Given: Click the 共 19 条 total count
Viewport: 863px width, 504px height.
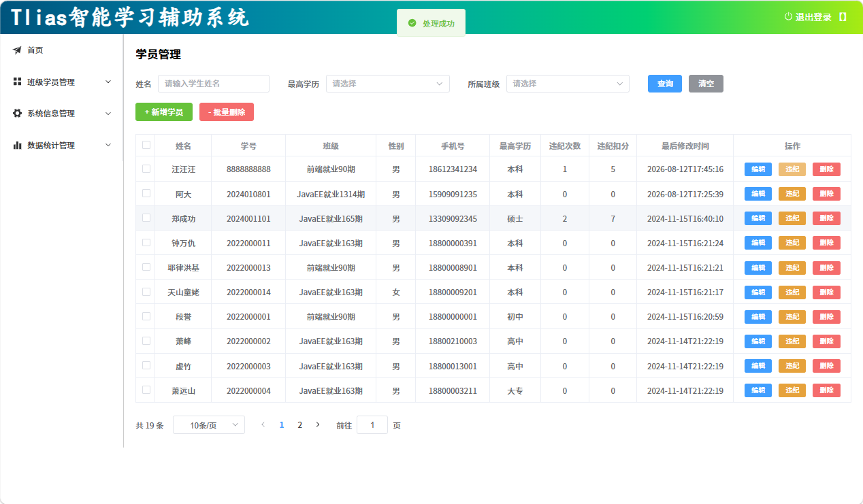Looking at the screenshot, I should pos(150,426).
